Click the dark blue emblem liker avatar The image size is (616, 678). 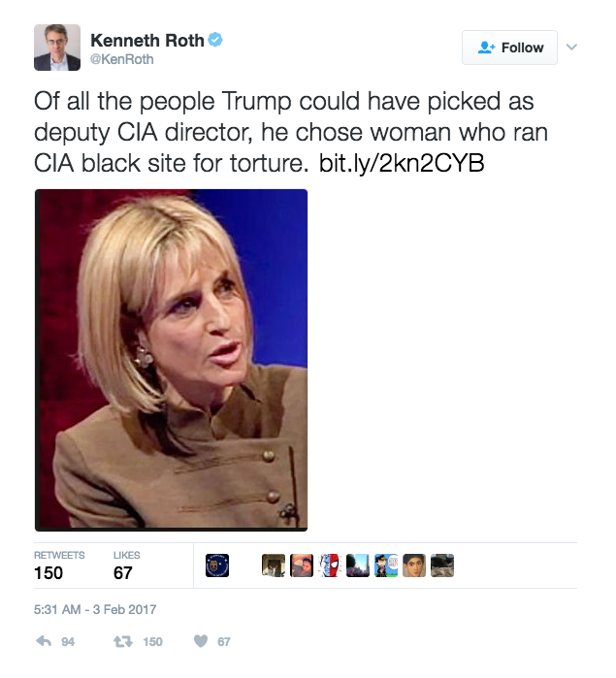tap(217, 565)
